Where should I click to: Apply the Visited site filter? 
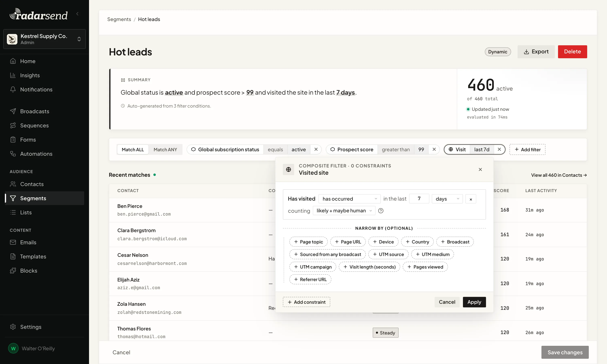click(474, 302)
